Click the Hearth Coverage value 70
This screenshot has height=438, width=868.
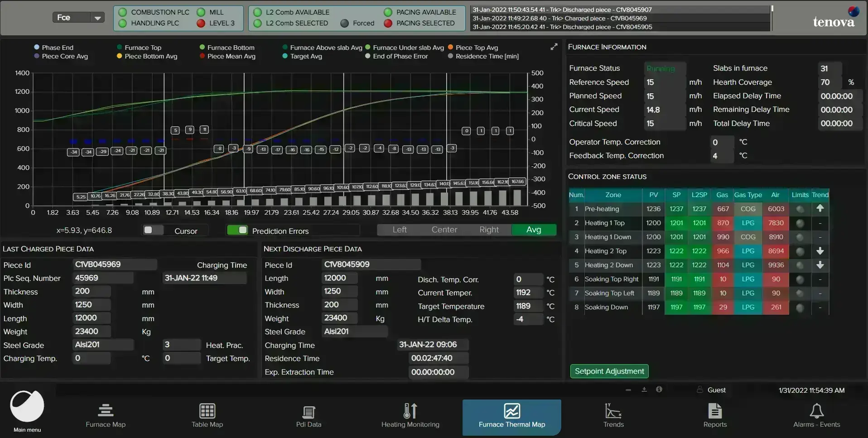tap(830, 82)
